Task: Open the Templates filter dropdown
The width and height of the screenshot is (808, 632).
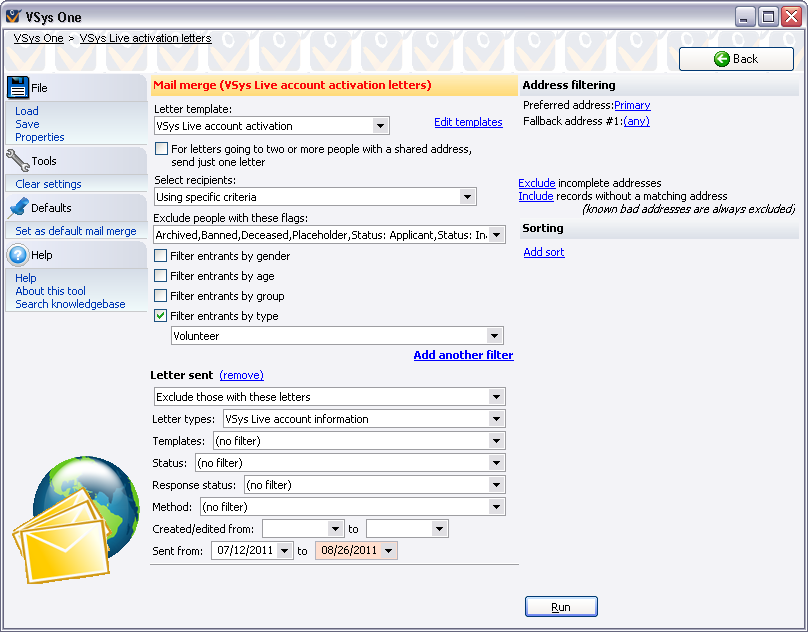Action: click(496, 441)
